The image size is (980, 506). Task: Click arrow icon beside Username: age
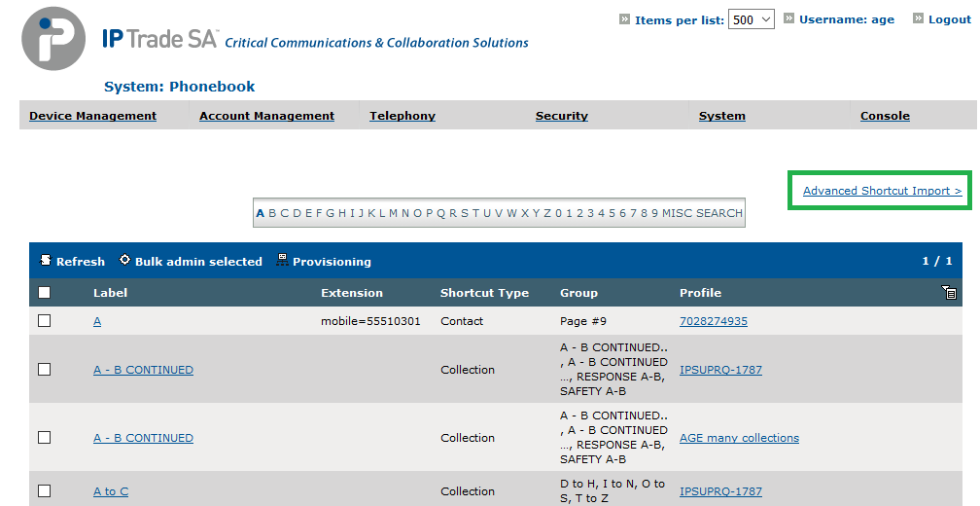coord(788,18)
